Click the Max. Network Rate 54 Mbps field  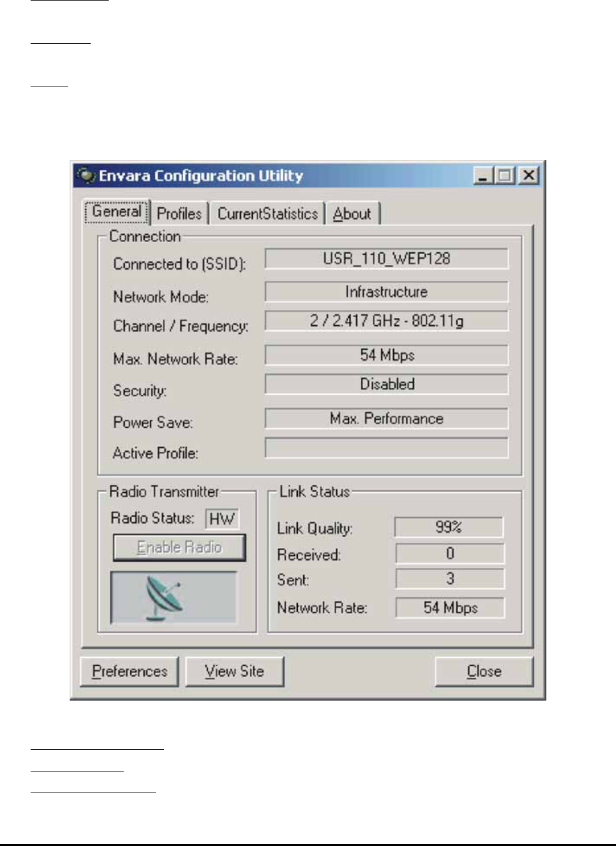click(x=387, y=355)
